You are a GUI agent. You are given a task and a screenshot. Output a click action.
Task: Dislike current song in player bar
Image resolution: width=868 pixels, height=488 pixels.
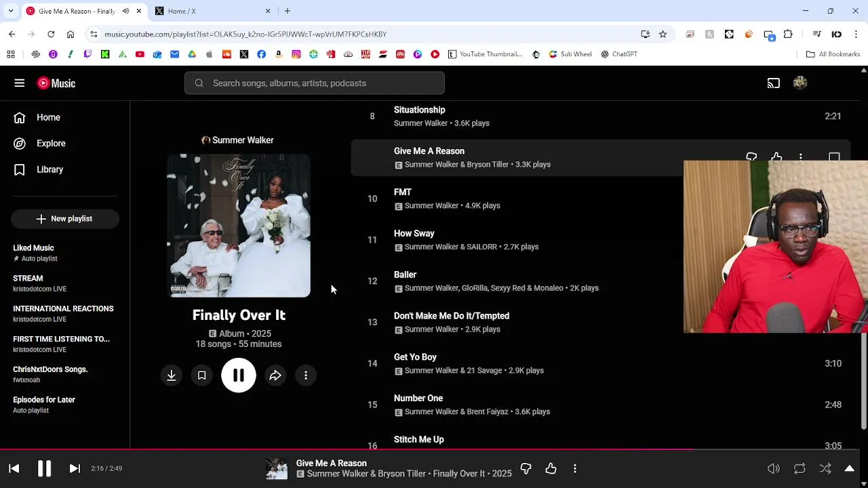click(526, 468)
